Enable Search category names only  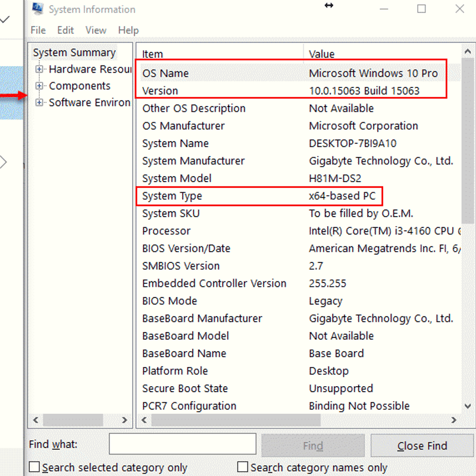242,466
